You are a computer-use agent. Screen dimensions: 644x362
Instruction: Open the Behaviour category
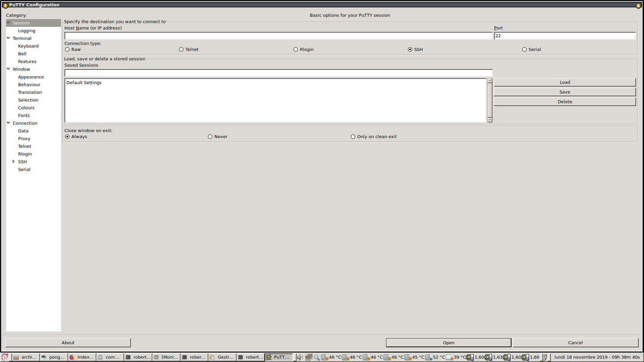[29, 85]
